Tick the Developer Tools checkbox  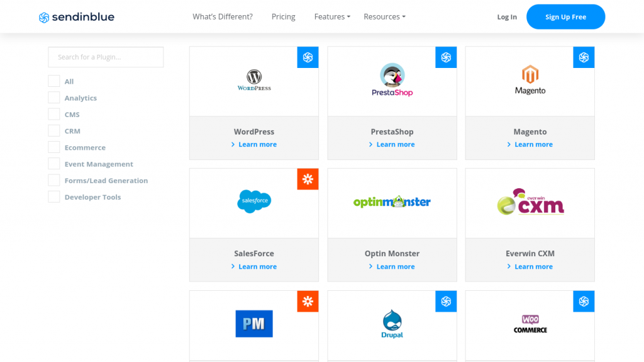pos(54,196)
